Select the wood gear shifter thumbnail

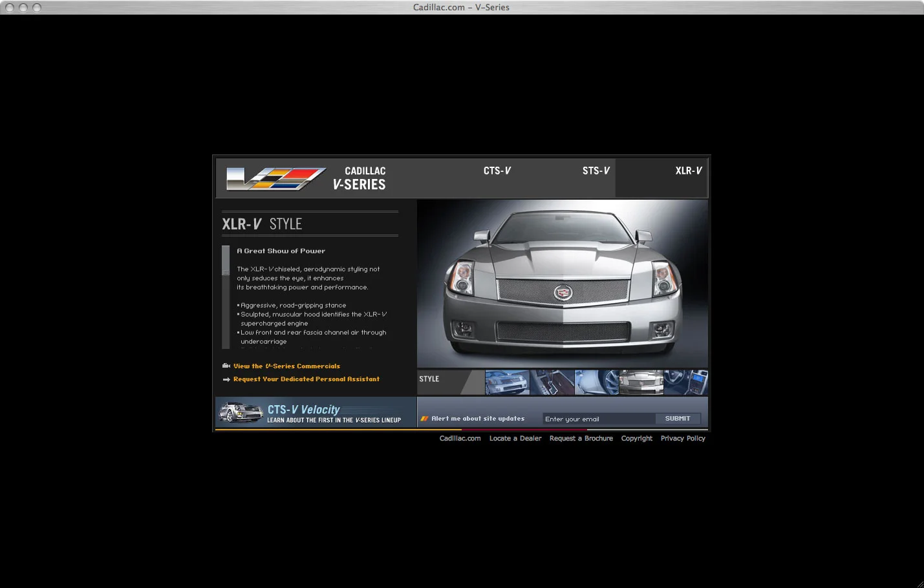point(552,383)
